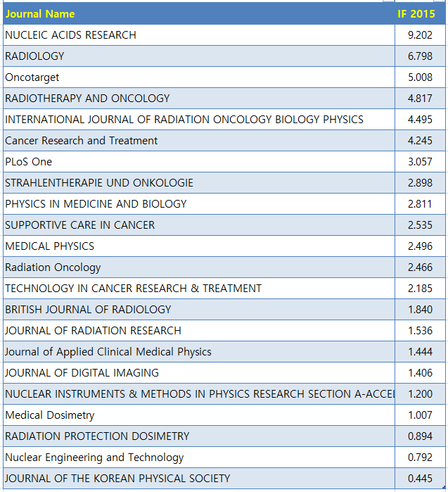Select the 2.811 value cell

(x=420, y=203)
